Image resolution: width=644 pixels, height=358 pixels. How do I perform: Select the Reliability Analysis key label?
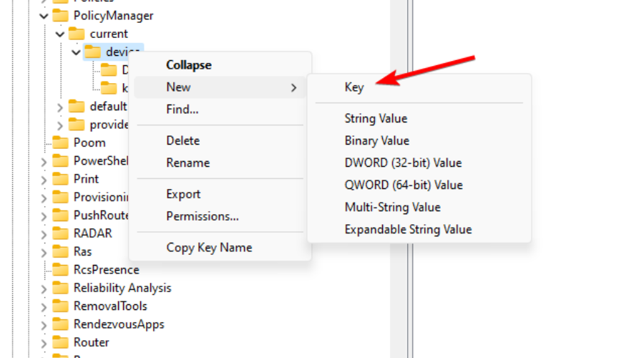pyautogui.click(x=122, y=288)
